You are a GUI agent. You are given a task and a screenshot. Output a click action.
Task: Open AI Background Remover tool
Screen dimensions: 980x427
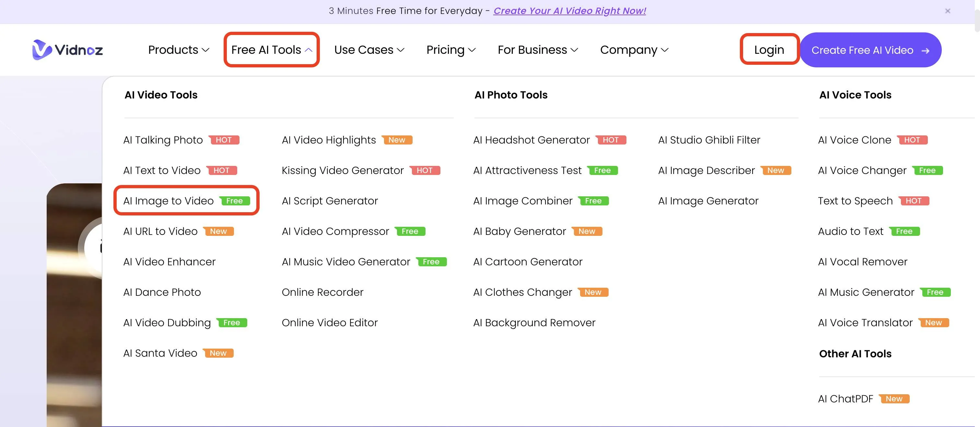click(x=534, y=322)
